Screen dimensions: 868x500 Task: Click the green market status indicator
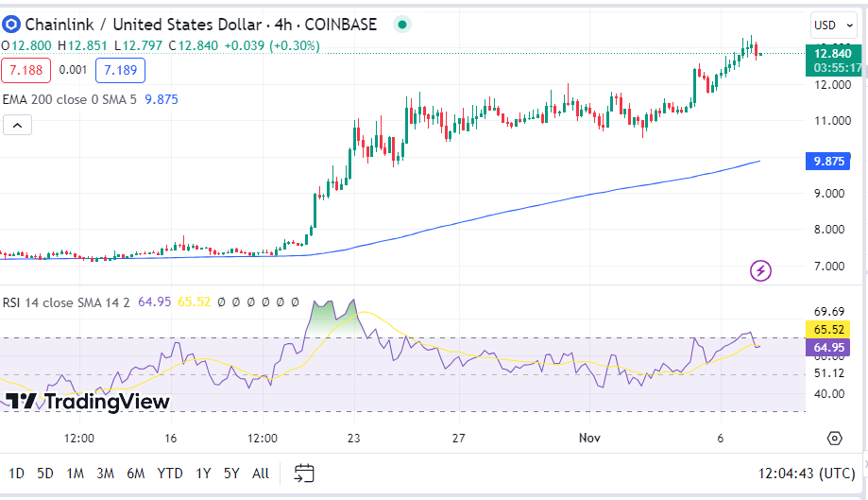point(402,25)
